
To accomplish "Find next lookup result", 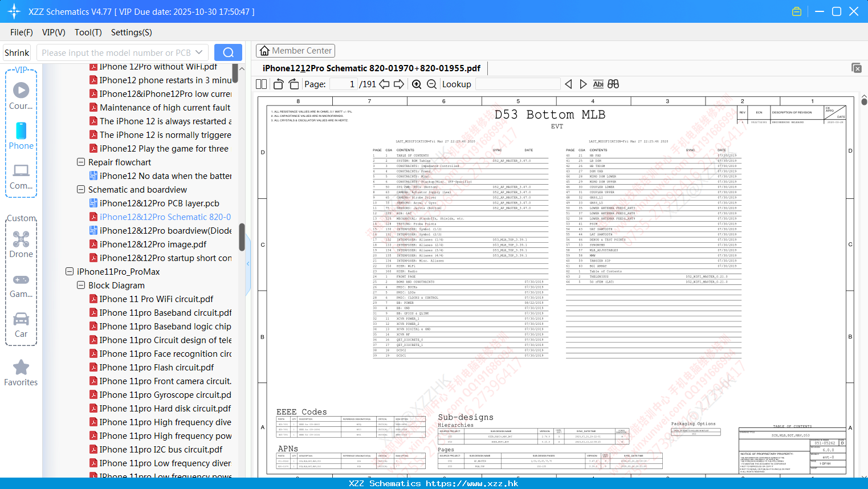I will point(583,84).
